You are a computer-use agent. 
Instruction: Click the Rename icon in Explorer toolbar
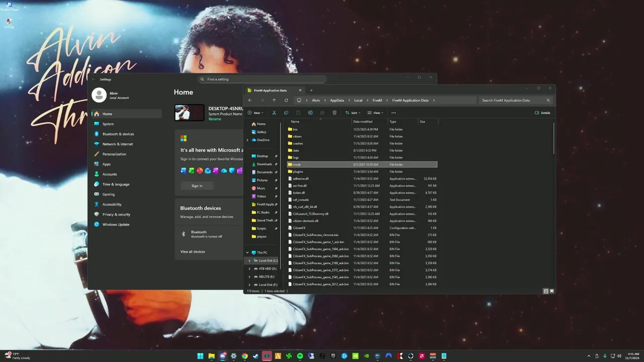pyautogui.click(x=310, y=113)
